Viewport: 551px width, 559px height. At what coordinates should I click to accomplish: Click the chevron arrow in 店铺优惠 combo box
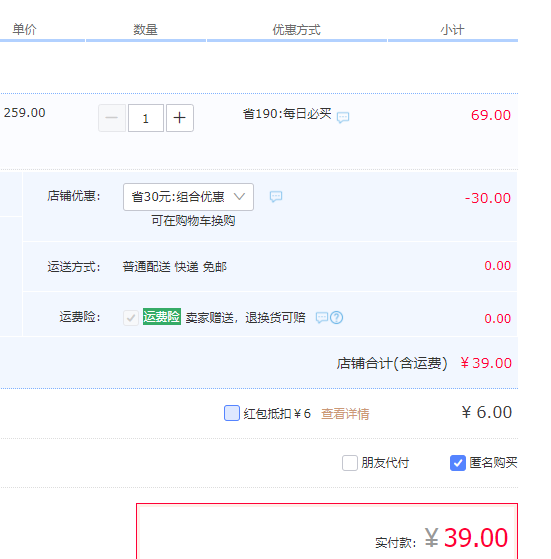click(x=239, y=196)
